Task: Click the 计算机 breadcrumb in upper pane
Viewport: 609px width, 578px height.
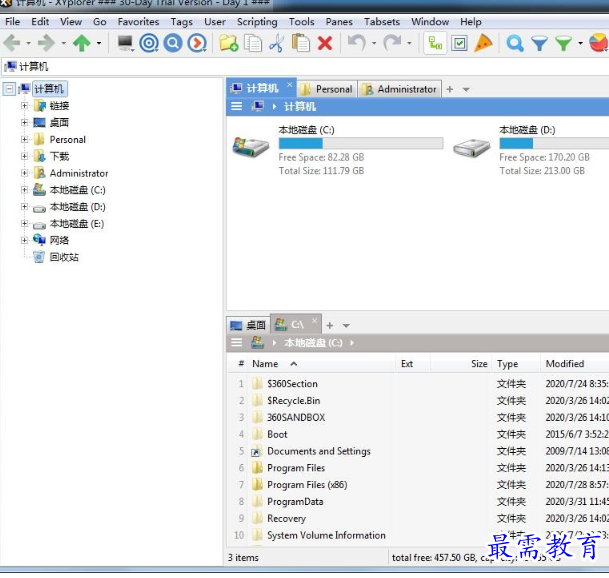Action: (299, 106)
